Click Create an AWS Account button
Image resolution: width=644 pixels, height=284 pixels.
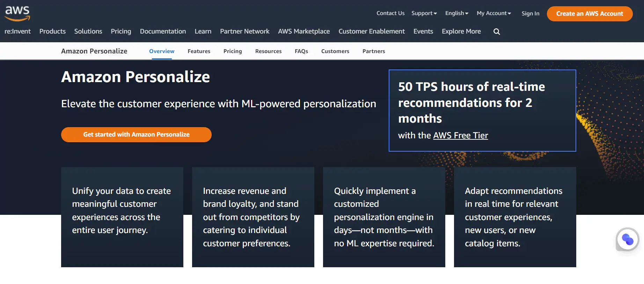tap(590, 14)
